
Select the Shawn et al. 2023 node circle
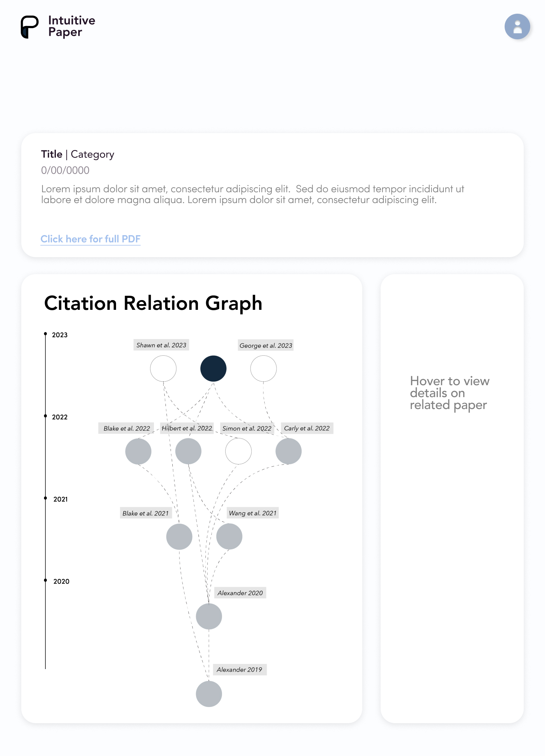tap(163, 369)
